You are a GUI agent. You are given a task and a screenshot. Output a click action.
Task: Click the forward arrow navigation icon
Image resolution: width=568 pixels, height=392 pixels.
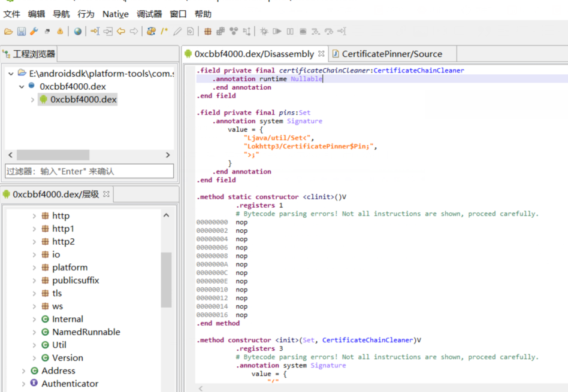coord(134,31)
